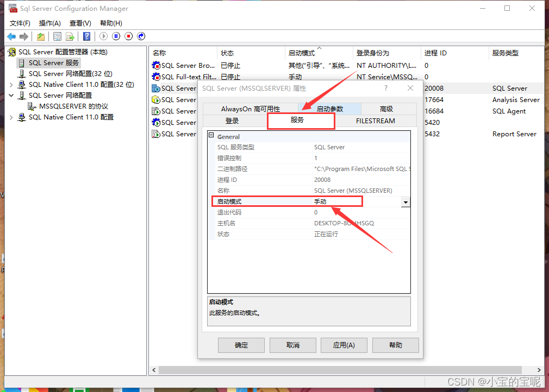Click the service icon in the 5420 row
The width and height of the screenshot is (549, 392).
pos(156,122)
